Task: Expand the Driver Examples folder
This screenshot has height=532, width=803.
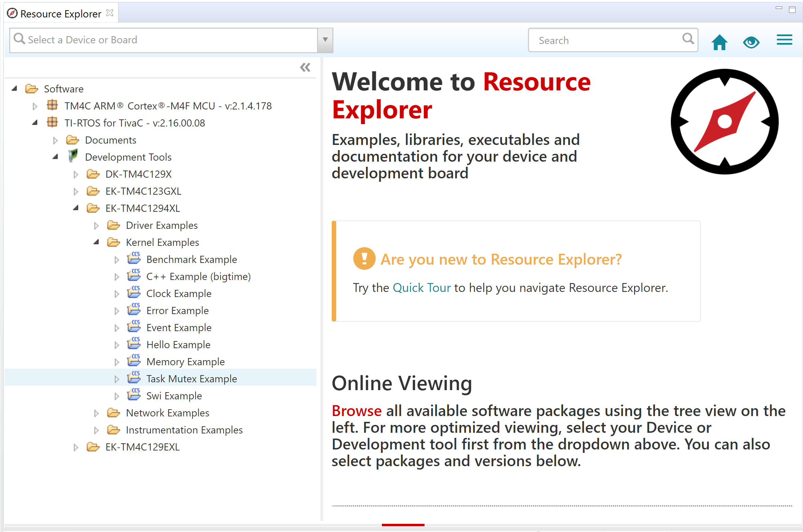Action: pos(96,225)
